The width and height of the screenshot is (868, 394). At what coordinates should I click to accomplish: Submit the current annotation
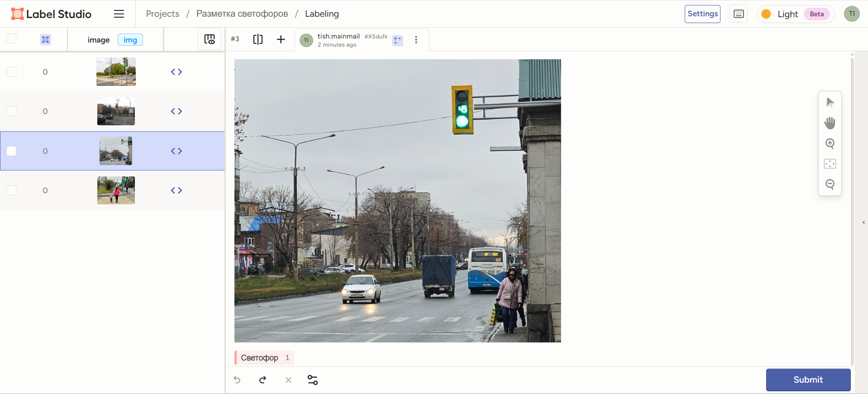[808, 380]
